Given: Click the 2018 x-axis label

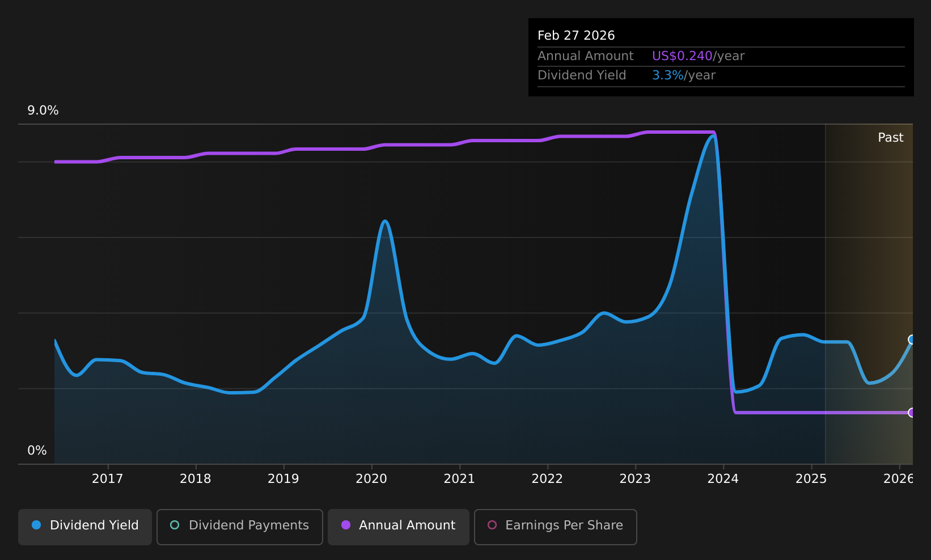Looking at the screenshot, I should point(196,479).
